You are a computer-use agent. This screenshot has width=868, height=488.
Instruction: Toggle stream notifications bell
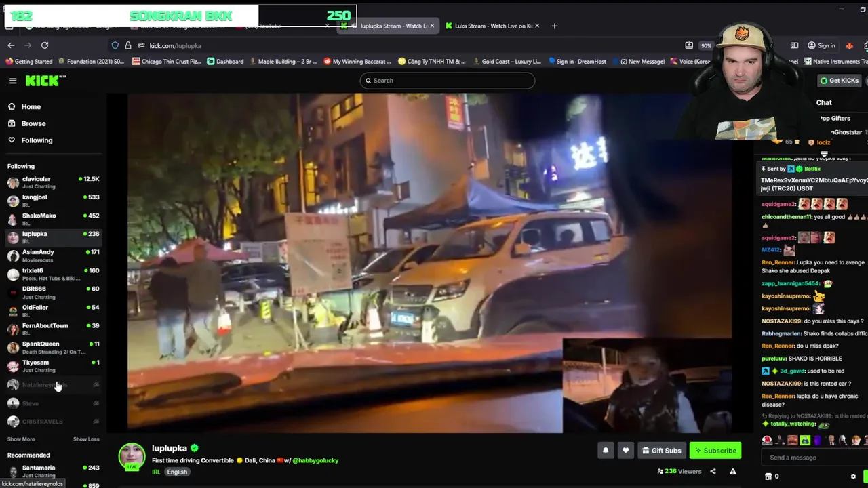coord(606,451)
